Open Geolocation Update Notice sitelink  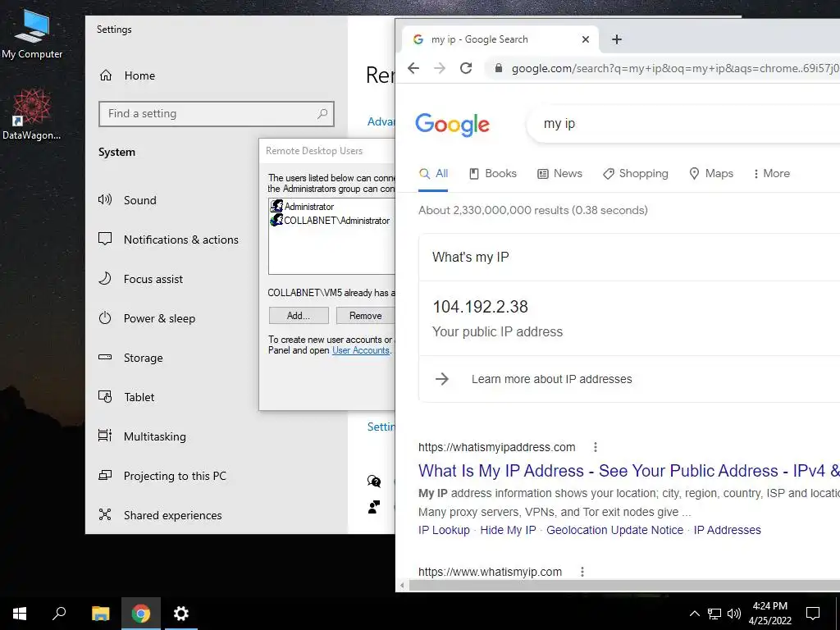[x=614, y=530]
